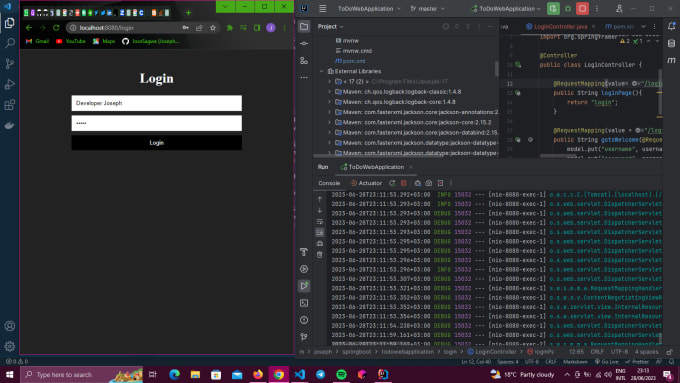
Task: Open Chrome profile avatar J
Action: tap(271, 28)
